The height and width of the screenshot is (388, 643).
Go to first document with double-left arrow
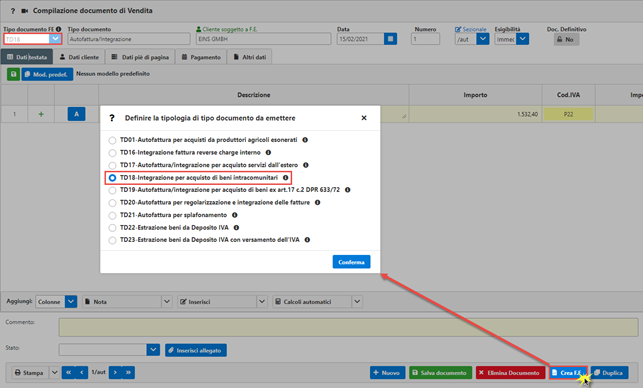pyautogui.click(x=68, y=372)
